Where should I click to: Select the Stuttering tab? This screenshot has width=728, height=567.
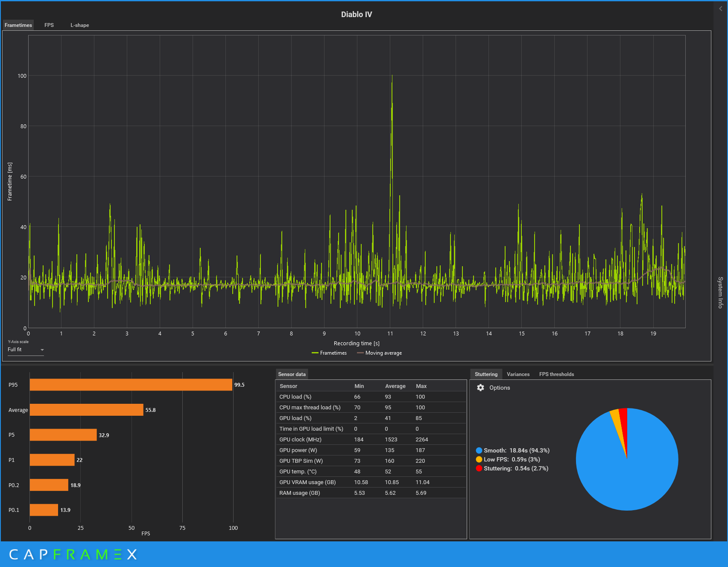click(x=486, y=374)
